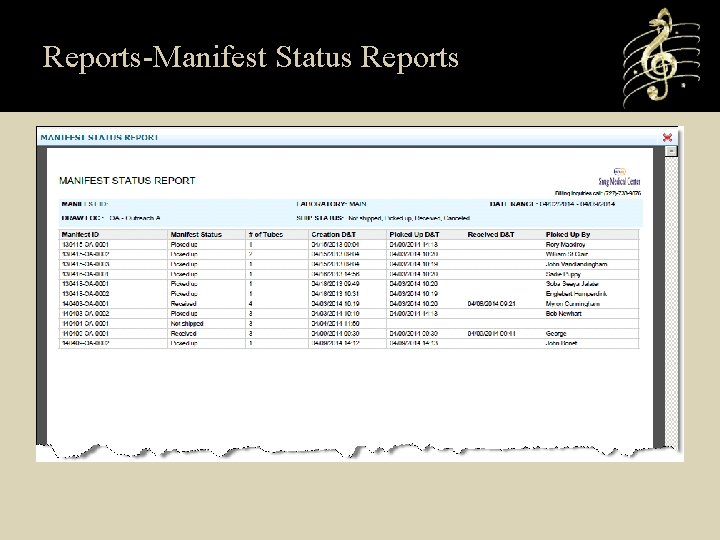Image resolution: width=720 pixels, height=540 pixels.
Task: Click the Sung Medical Center logo
Action: (x=619, y=177)
